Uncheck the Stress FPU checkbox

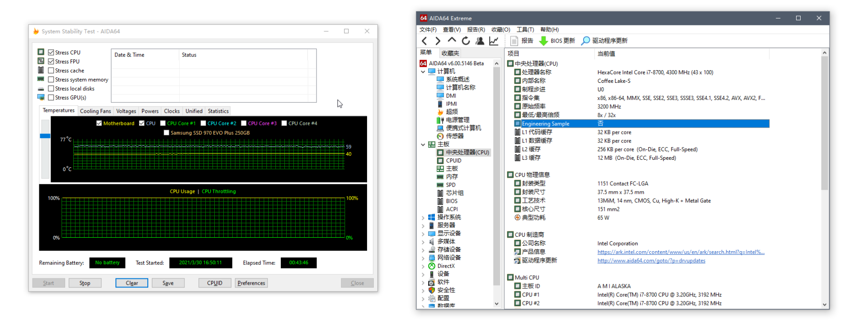[x=51, y=62]
